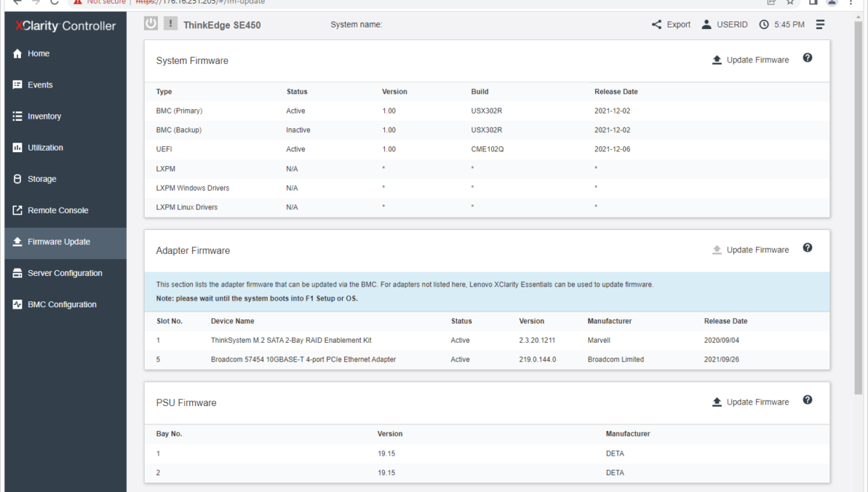Open help for PSU Firmware section

[808, 400]
